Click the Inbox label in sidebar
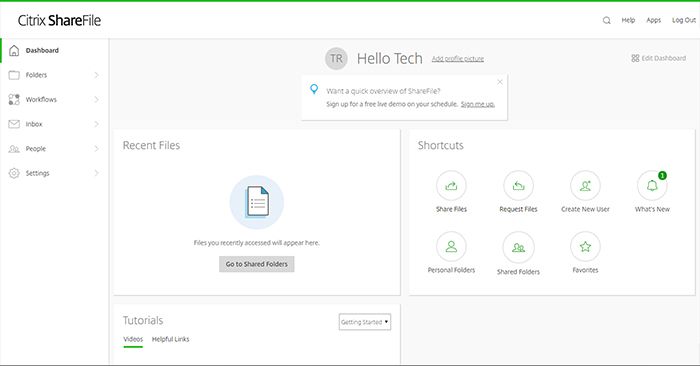Viewport: 700px width, 366px height. 34,124
